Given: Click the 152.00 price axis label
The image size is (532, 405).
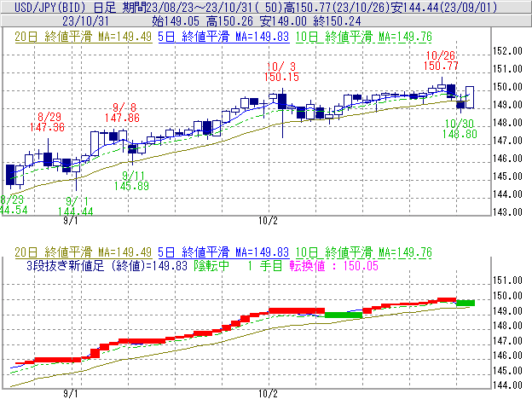Looking at the screenshot, I should (507, 51).
